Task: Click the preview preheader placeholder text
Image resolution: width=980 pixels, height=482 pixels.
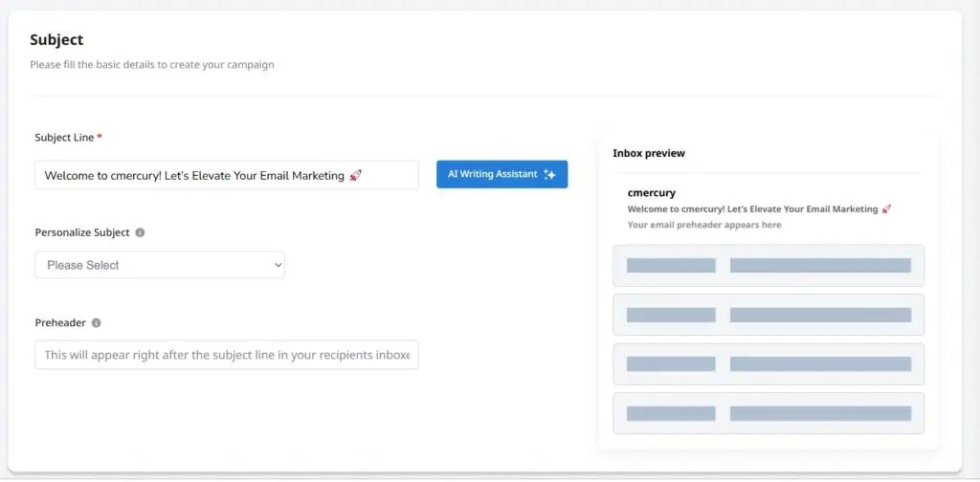Action: [x=704, y=225]
